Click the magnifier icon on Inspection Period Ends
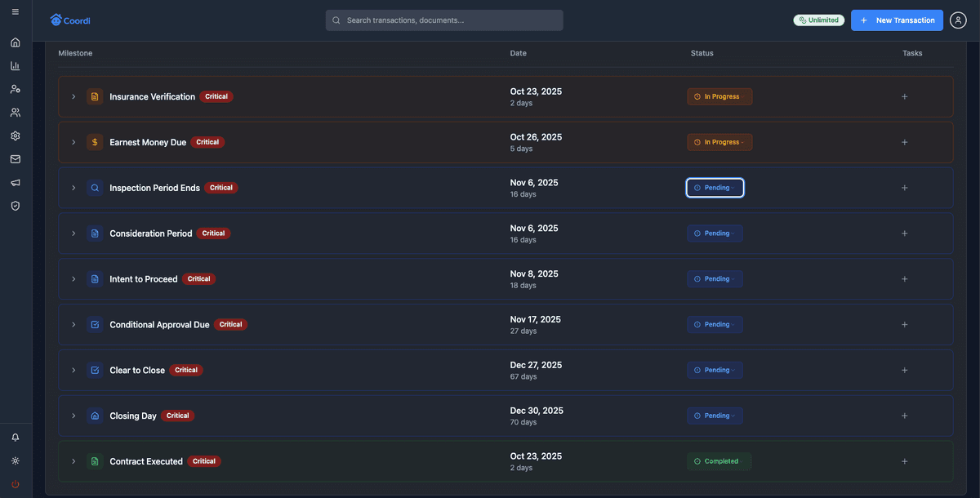The width and height of the screenshot is (980, 498). (x=94, y=187)
